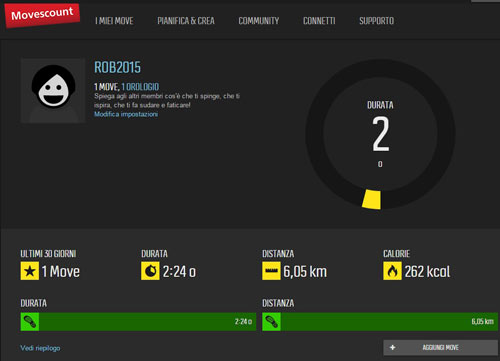
Task: Click the ROB2015 profile avatar
Action: (x=53, y=91)
